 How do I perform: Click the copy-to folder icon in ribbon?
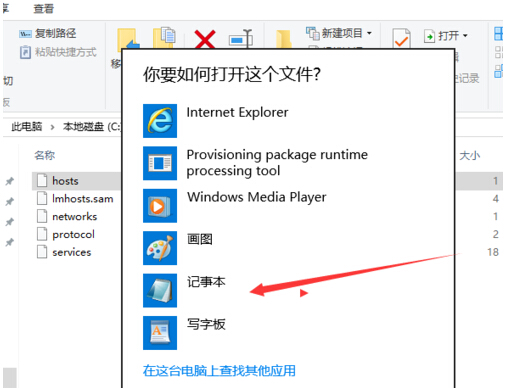coord(164,38)
